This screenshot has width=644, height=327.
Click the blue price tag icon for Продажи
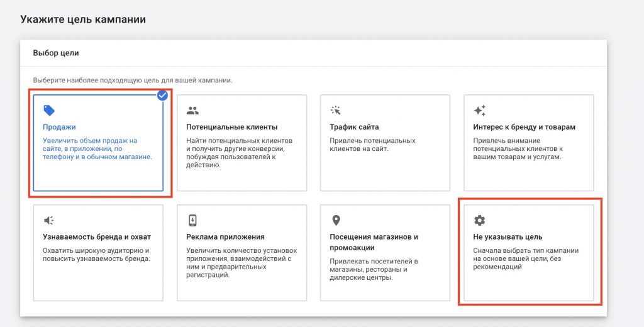tap(49, 110)
